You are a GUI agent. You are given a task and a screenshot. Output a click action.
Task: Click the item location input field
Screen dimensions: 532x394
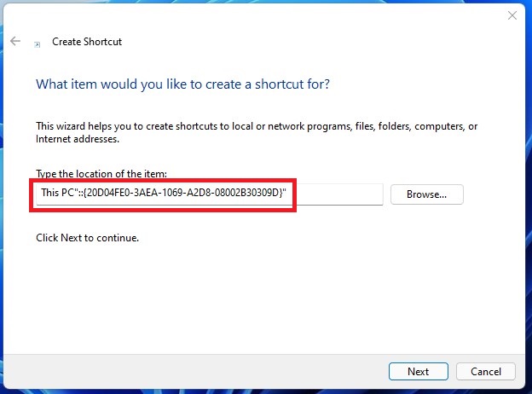[x=210, y=194]
